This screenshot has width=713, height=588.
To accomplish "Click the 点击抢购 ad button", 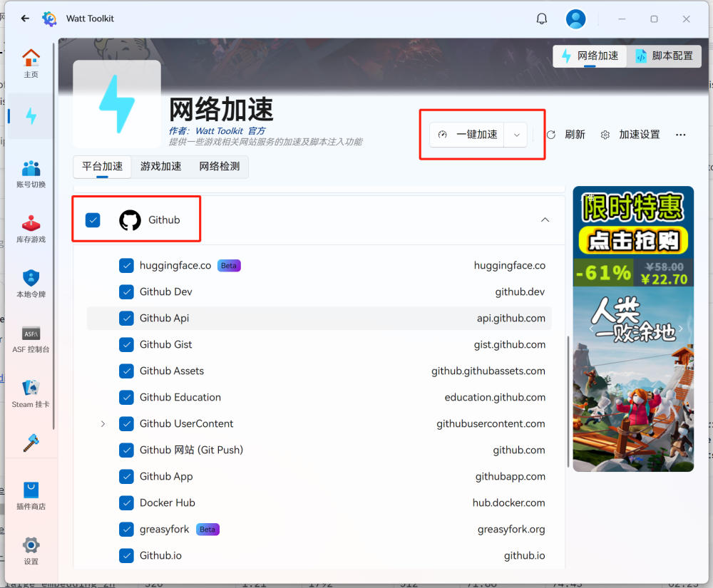I will click(633, 240).
